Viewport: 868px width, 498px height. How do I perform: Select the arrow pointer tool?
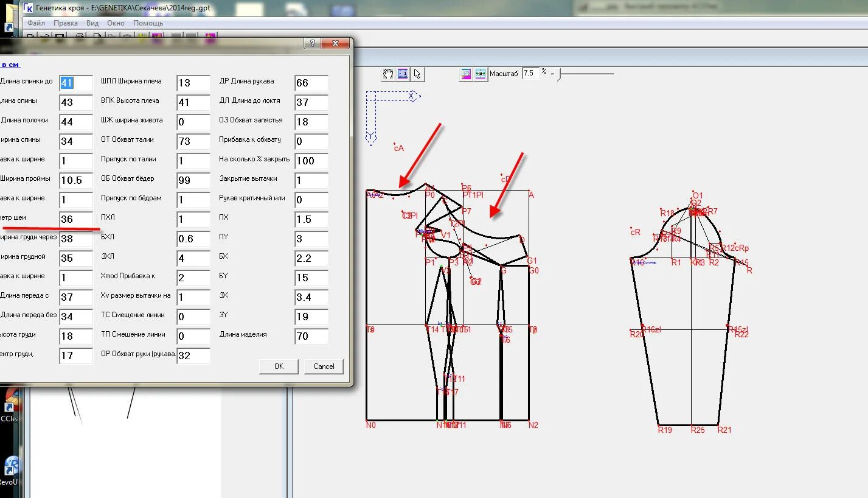(417, 74)
